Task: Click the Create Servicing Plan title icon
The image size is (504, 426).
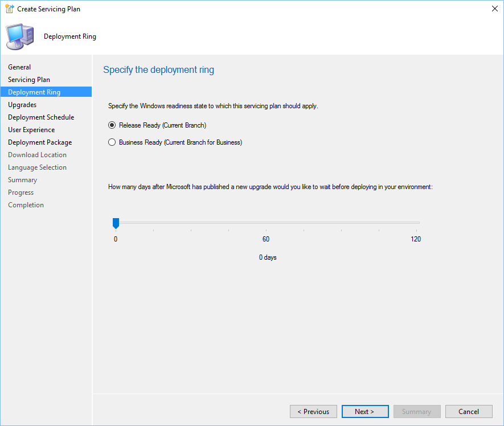Action: (9, 9)
